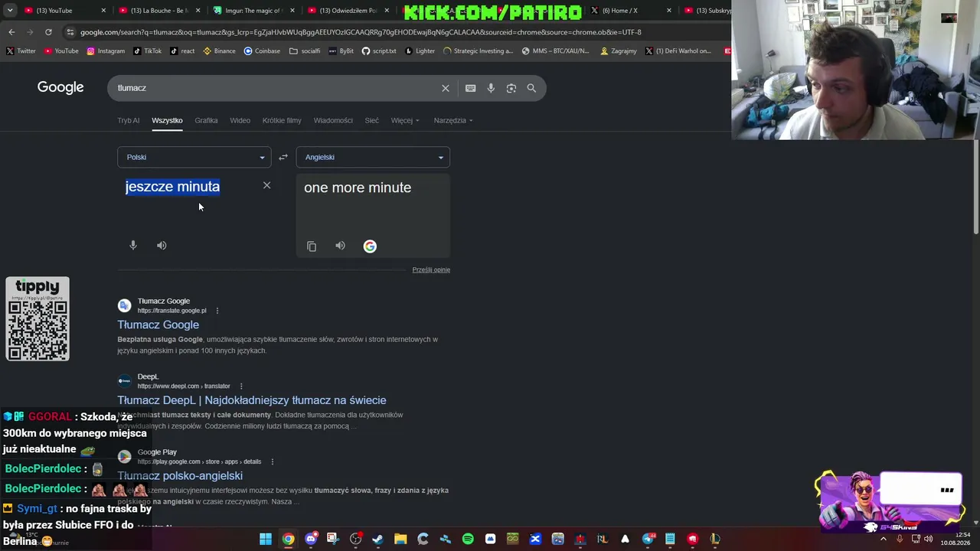The width and height of the screenshot is (980, 551).
Task: Listen to the English translation
Action: 340,246
